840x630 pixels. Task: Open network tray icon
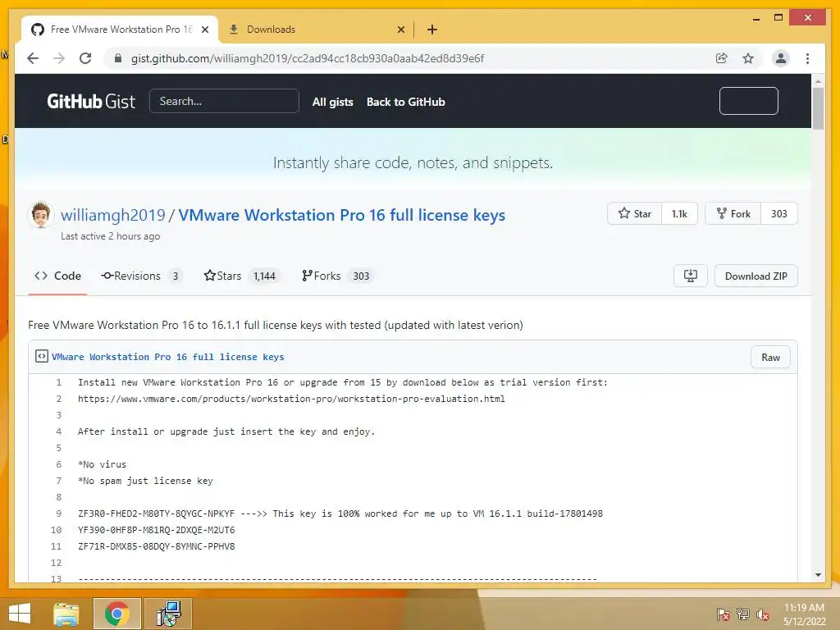[743, 614]
